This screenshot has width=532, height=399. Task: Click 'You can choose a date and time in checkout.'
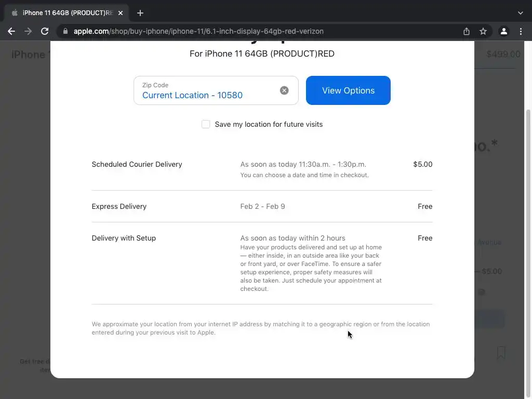pos(304,175)
